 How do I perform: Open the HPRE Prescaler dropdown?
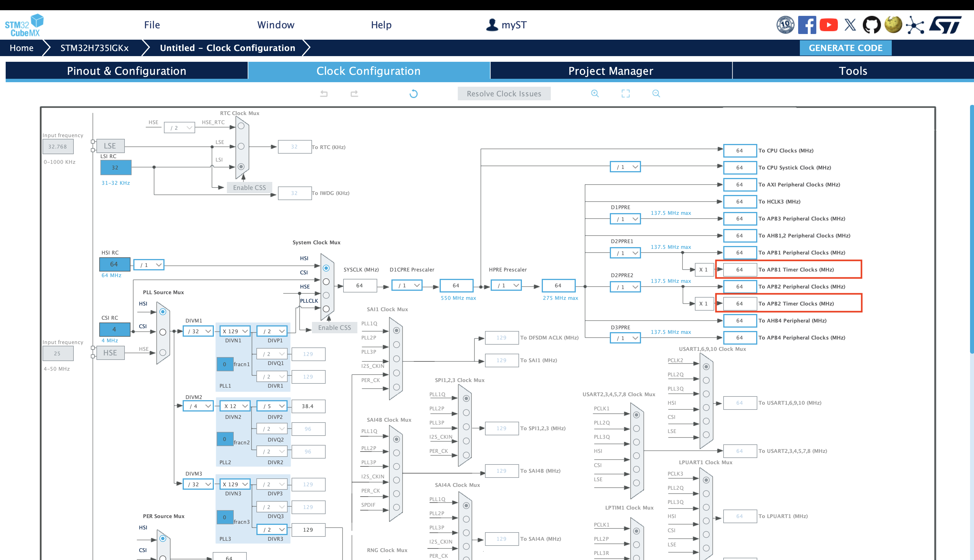point(506,285)
